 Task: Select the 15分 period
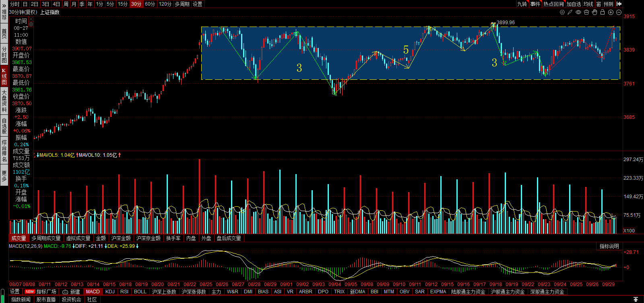pyautogui.click(x=123, y=4)
